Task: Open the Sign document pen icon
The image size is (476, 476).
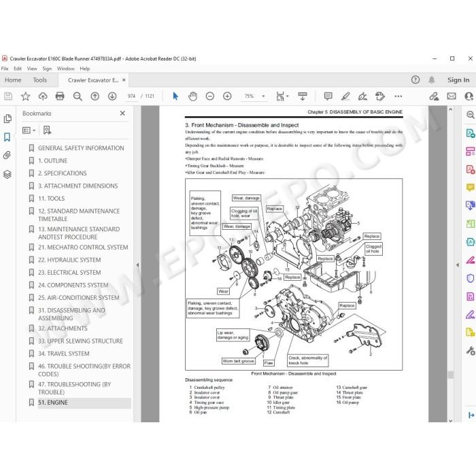Action: pos(362,97)
